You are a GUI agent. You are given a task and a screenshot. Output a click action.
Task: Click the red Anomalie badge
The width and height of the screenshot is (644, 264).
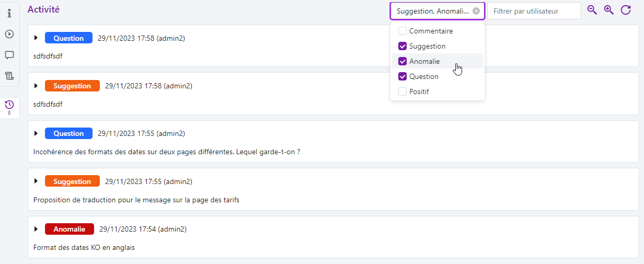[x=69, y=229]
